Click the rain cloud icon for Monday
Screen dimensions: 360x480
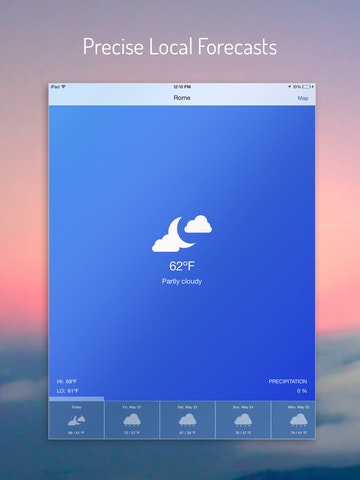coord(299,420)
